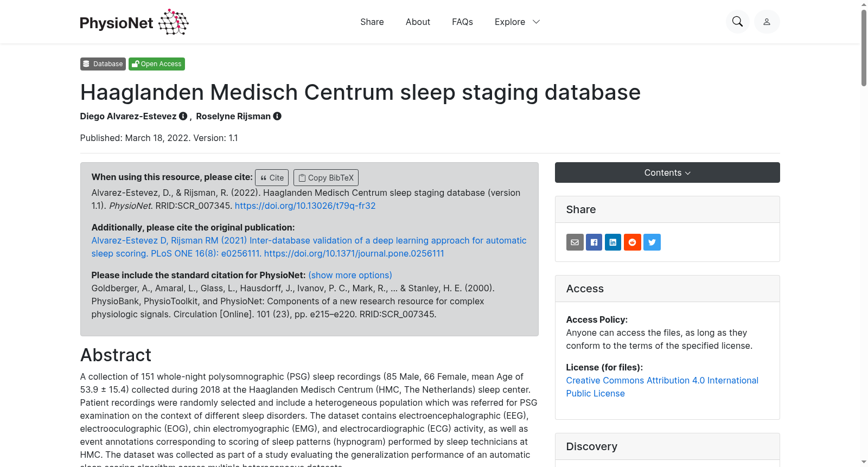Viewport: 868px width, 467px height.
Task: Expand the Contents dropdown
Action: point(667,172)
